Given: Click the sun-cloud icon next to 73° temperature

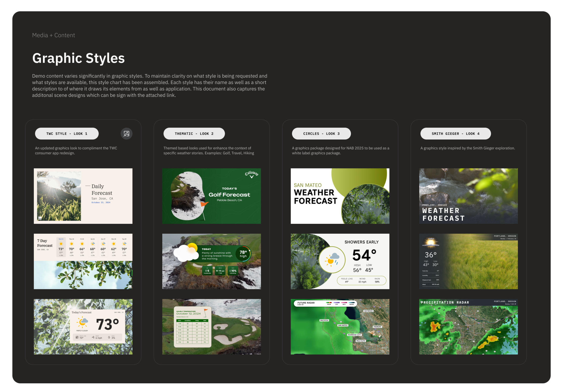Looking at the screenshot, I should coord(82,322).
